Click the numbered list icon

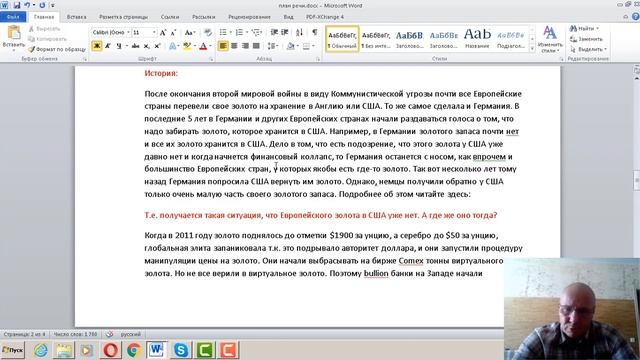[239, 32]
